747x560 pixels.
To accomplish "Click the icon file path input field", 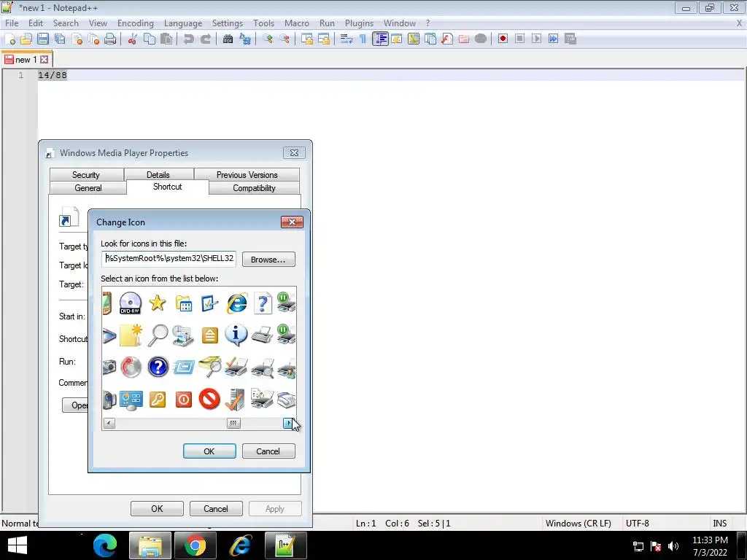I will pos(169,259).
